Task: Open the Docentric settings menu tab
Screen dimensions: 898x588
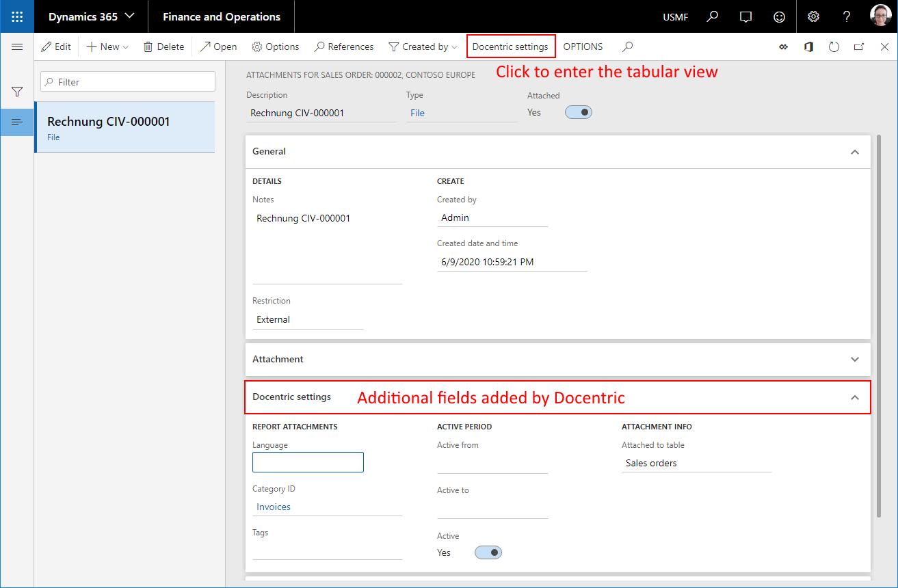Action: tap(511, 46)
